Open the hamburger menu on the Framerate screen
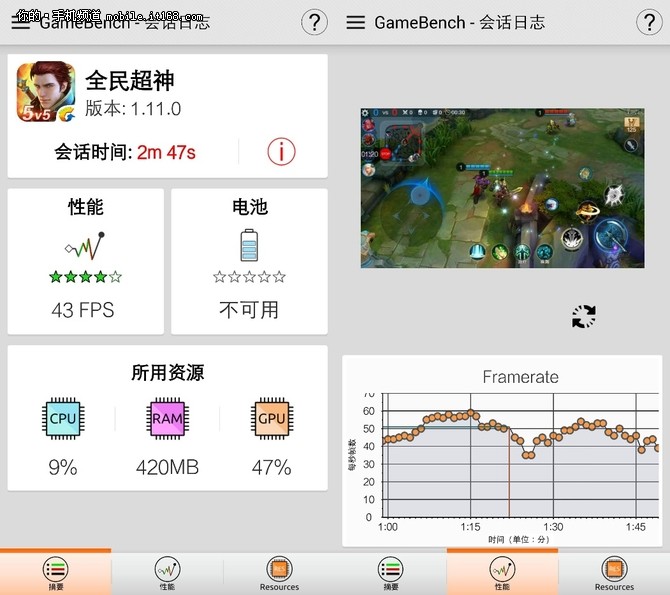The height and width of the screenshot is (595, 670). pyautogui.click(x=355, y=22)
